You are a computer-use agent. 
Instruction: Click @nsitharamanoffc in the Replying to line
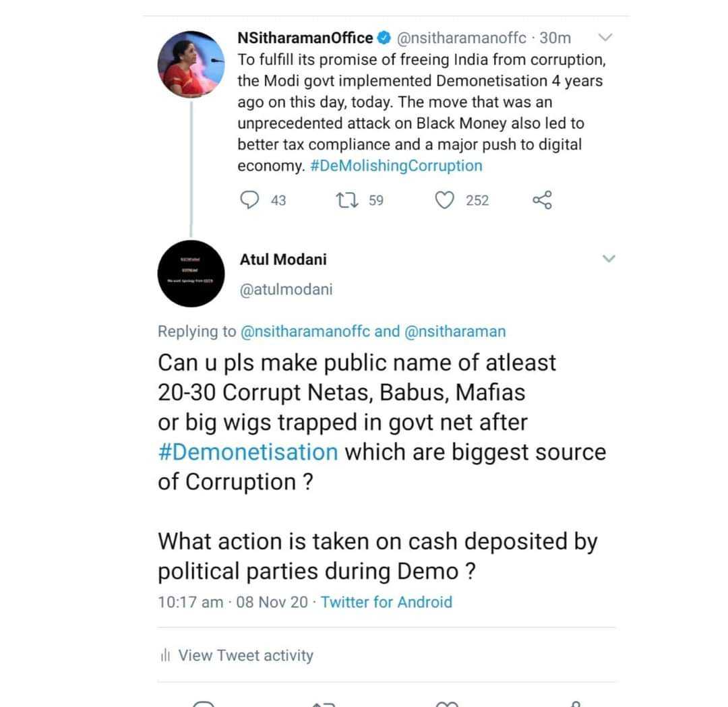[305, 332]
